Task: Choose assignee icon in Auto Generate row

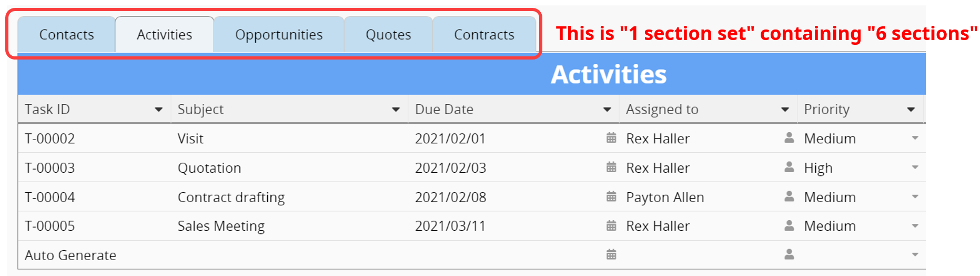Action: click(x=789, y=255)
